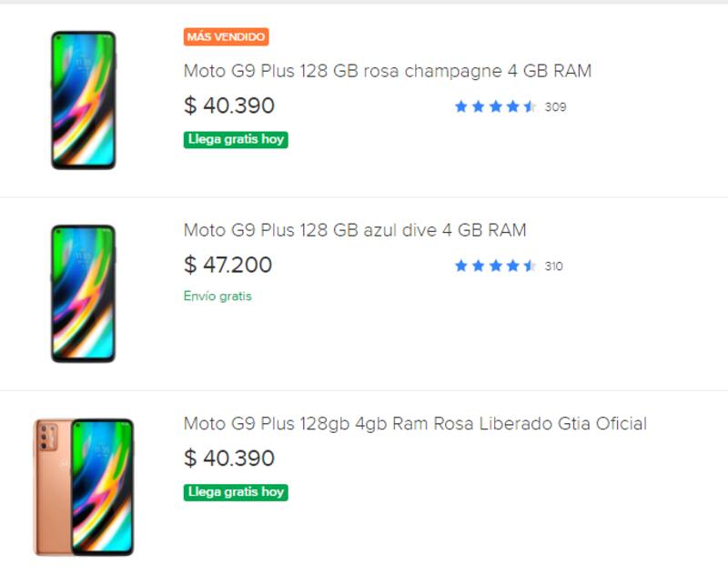The height and width of the screenshot is (575, 728).
Task: Click the 310 reviews count
Action: (x=553, y=266)
